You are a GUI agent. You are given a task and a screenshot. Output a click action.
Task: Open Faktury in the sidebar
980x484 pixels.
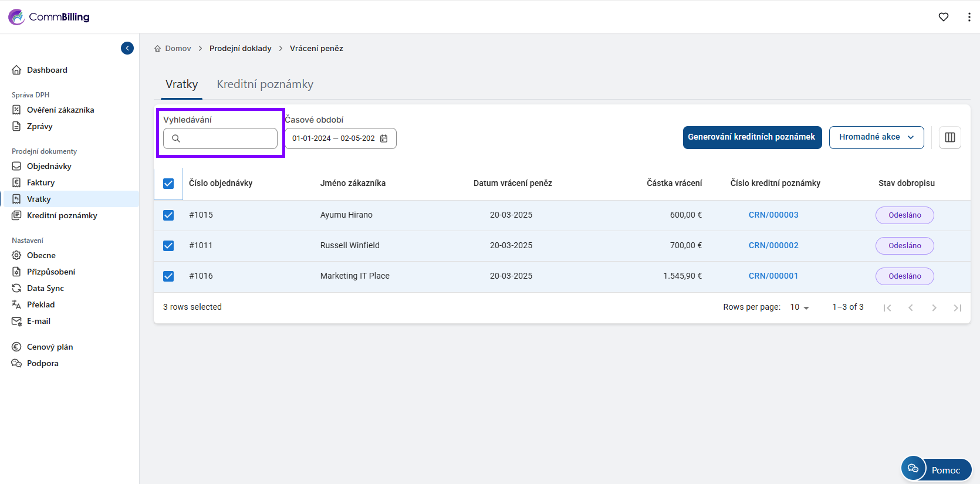coord(40,182)
